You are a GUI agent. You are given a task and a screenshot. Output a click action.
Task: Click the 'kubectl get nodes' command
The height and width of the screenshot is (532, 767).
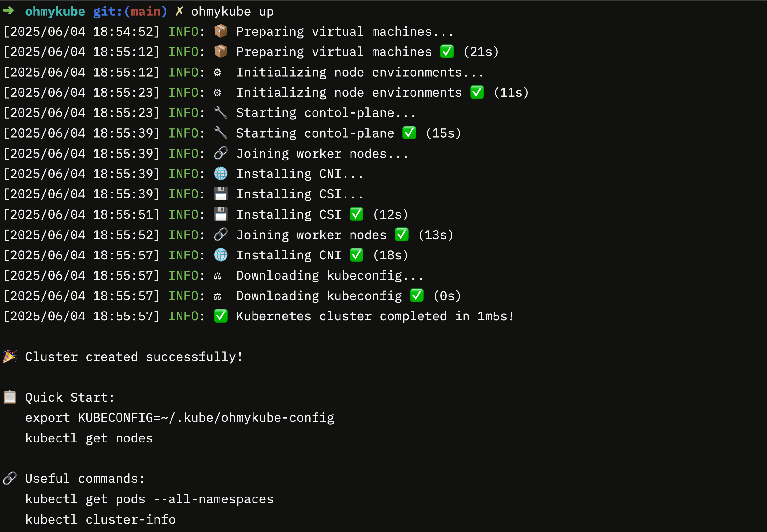(x=89, y=438)
